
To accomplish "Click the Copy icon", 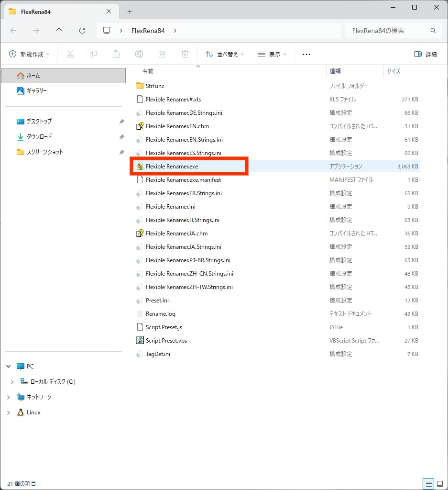I will 93,54.
